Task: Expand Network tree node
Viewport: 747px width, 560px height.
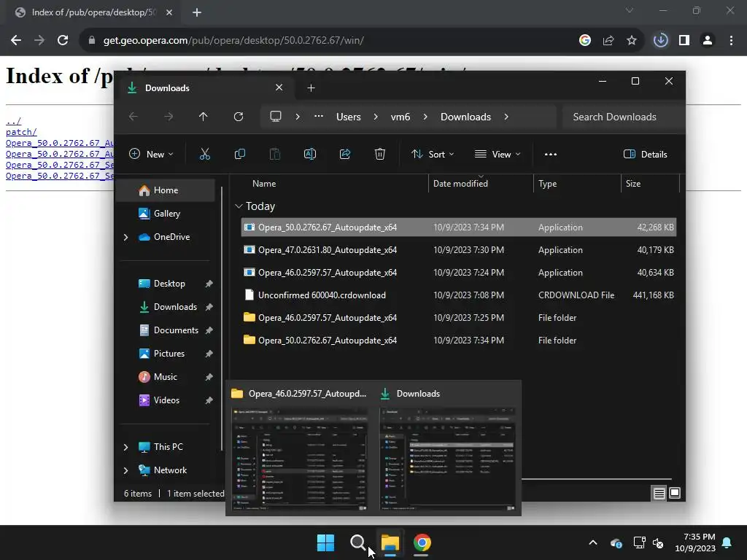Action: (125, 470)
